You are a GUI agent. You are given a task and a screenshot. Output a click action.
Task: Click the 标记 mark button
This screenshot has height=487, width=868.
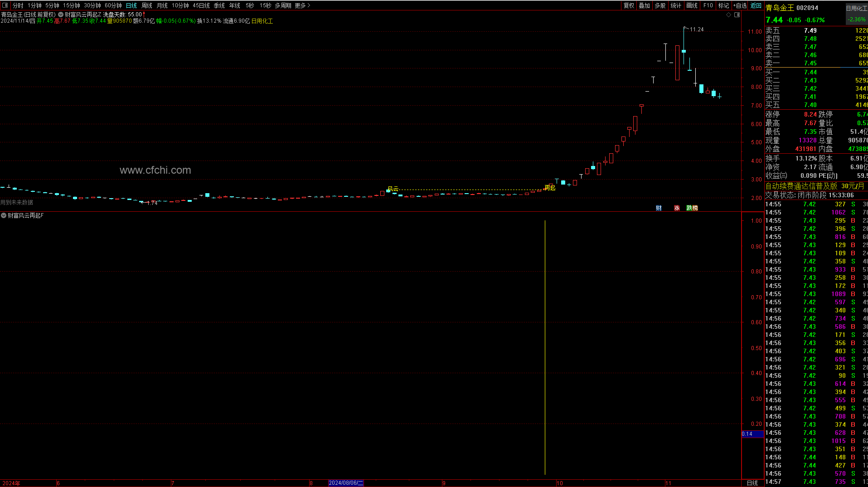click(724, 5)
